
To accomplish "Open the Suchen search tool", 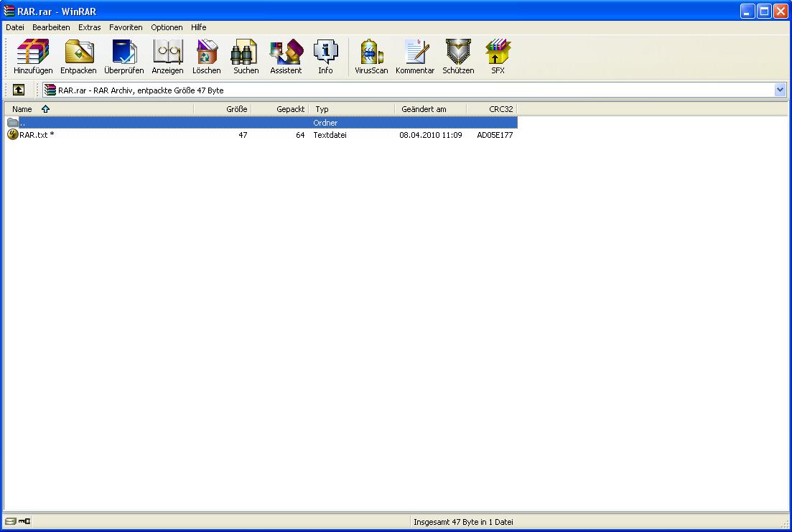I will (x=246, y=57).
